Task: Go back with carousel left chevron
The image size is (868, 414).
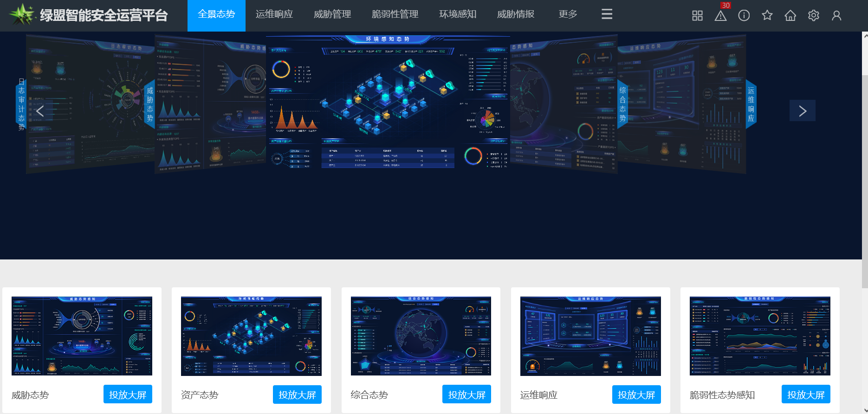Action: tap(40, 111)
